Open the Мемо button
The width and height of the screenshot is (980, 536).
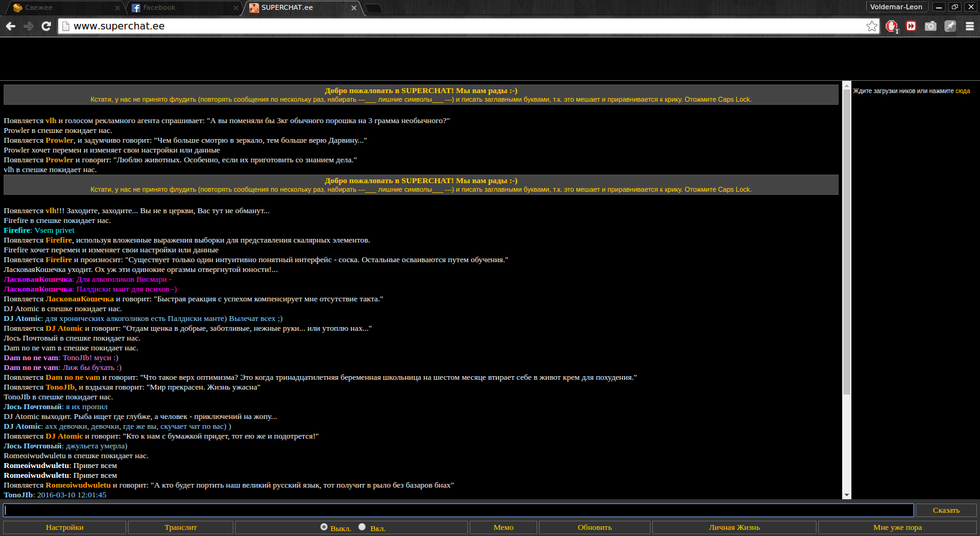tap(503, 527)
